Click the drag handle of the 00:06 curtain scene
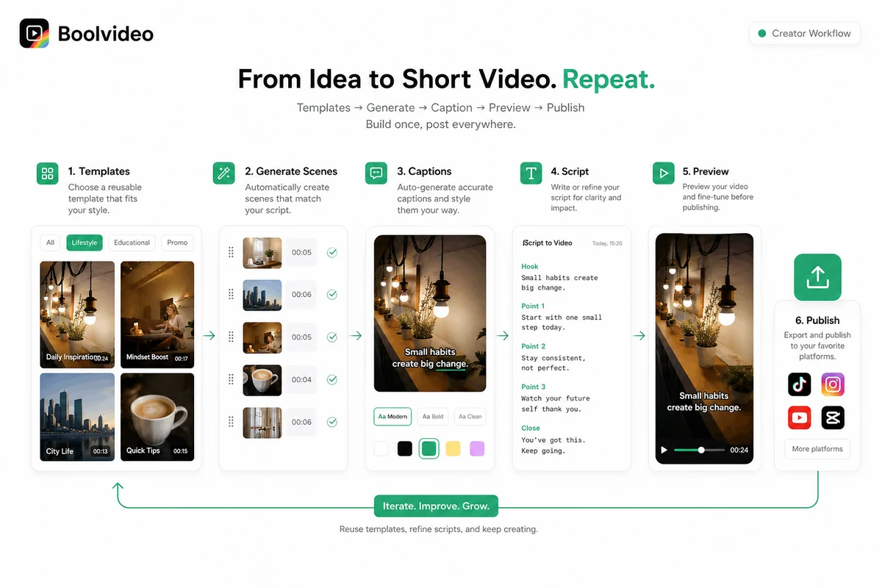This screenshot has height=588, width=882. point(231,422)
